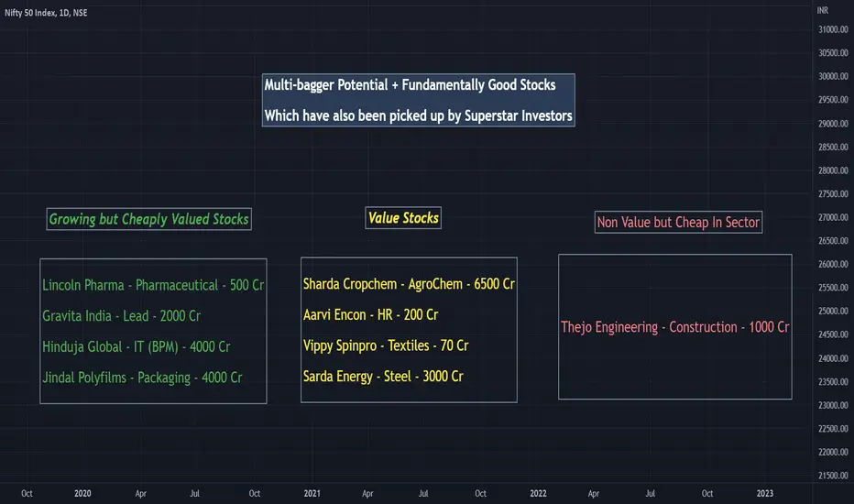Select the Non Value but Cheap In Sector label
Screen dimensions: 854x504
pyautogui.click(x=679, y=222)
